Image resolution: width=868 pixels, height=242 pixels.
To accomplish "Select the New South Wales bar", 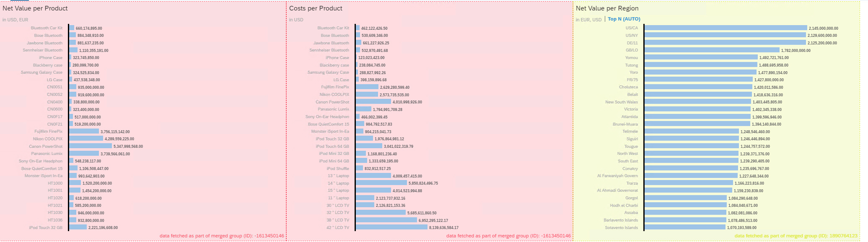I will coord(697,102).
